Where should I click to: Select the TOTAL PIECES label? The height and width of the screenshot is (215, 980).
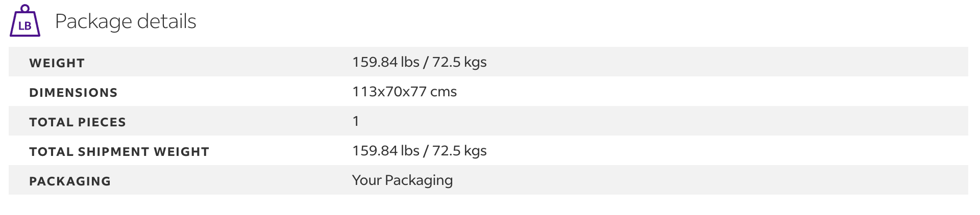pyautogui.click(x=78, y=122)
